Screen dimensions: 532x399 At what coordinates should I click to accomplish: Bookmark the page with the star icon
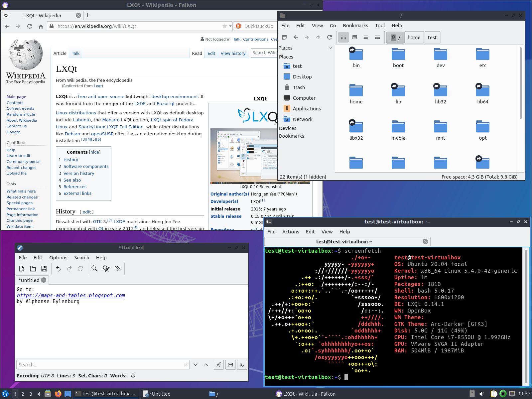pyautogui.click(x=225, y=26)
